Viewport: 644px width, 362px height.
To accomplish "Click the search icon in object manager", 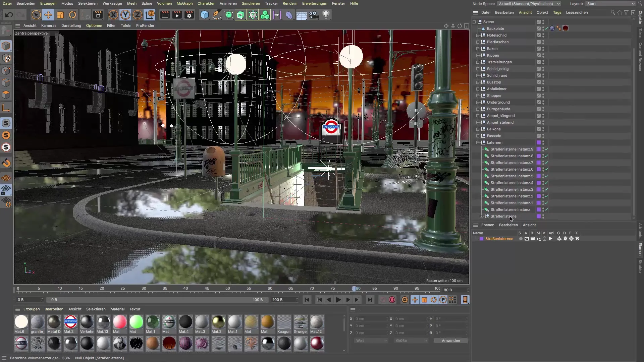I will coord(613,12).
